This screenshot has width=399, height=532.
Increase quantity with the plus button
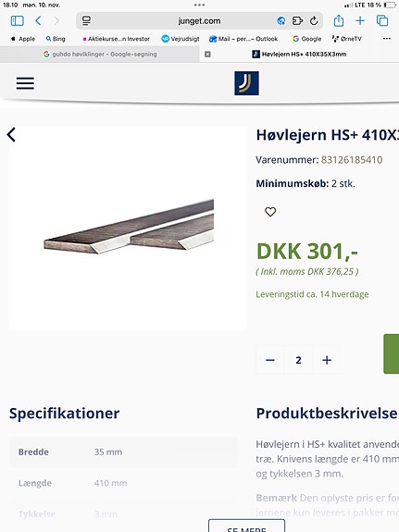(x=327, y=360)
